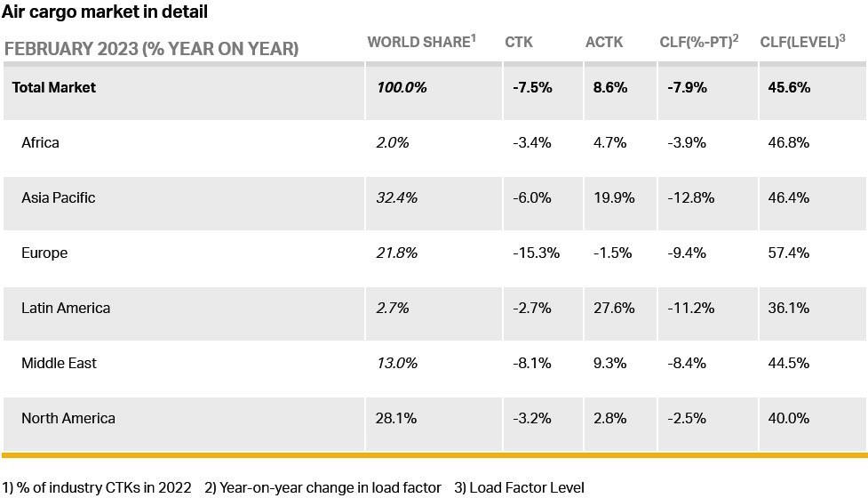Click the ACTK column header
This screenshot has height=498, width=868.
pos(604,43)
